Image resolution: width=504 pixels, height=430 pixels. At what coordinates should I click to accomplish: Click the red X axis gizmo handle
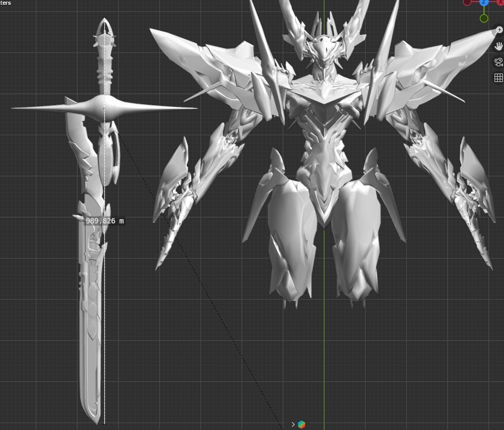(x=501, y=2)
